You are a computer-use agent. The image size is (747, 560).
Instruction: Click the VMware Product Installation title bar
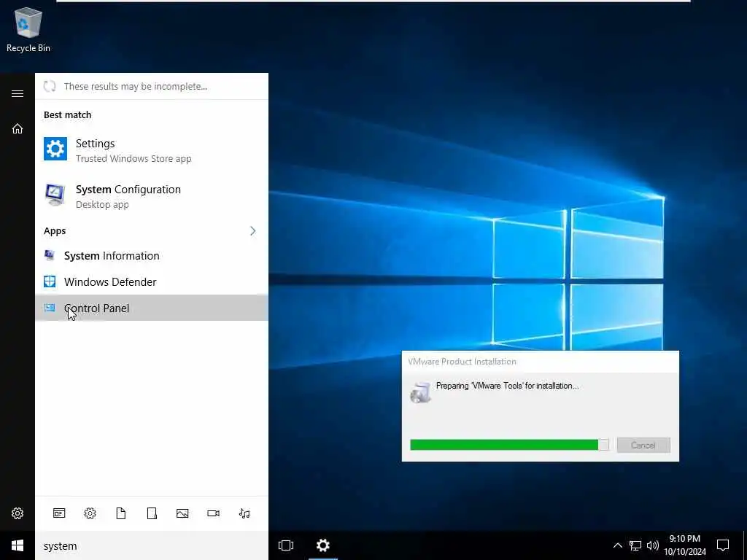point(541,362)
